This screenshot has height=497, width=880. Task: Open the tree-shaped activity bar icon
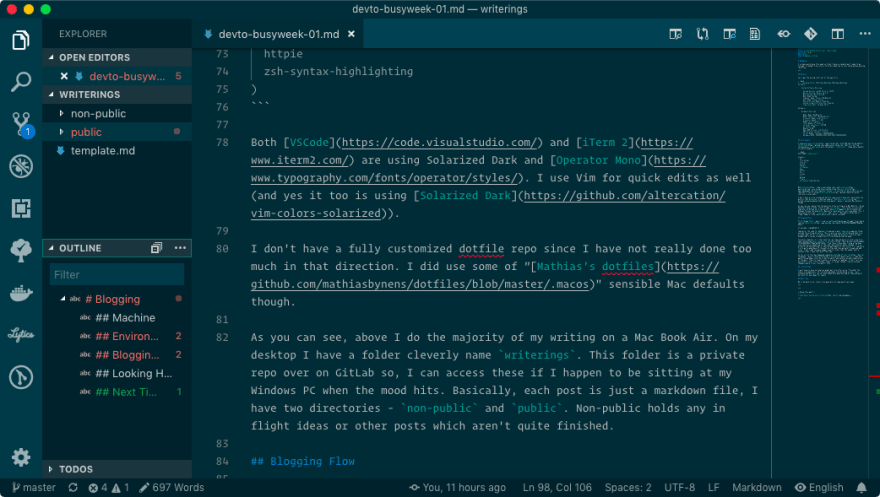click(x=21, y=250)
